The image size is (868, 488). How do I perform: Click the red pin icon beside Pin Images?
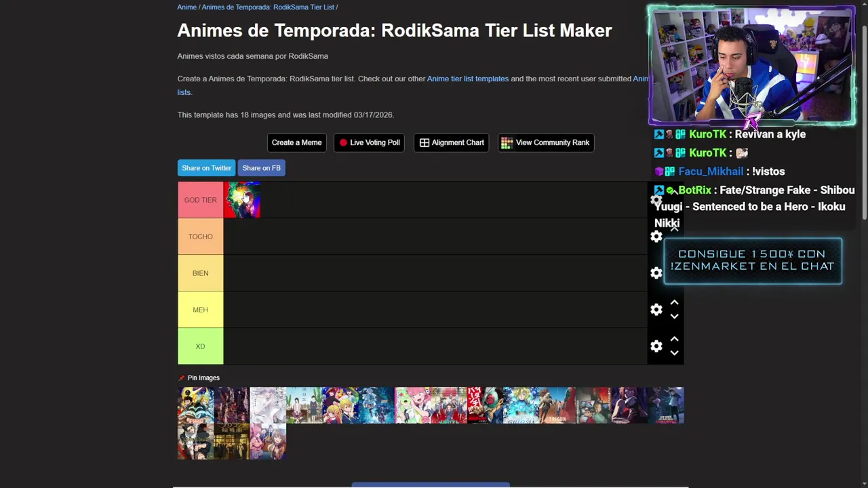pos(181,378)
